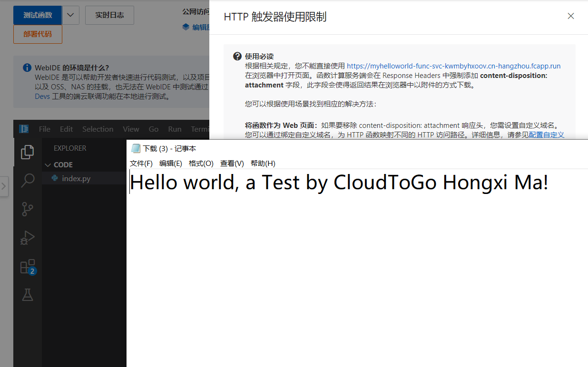
Task: Click the 部署代码 button
Action: pyautogui.click(x=38, y=34)
